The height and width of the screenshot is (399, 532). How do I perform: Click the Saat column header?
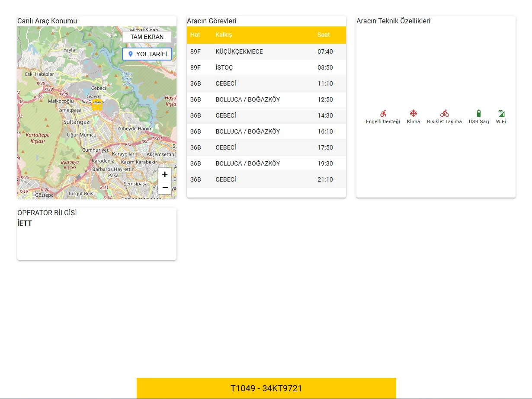[x=324, y=35]
